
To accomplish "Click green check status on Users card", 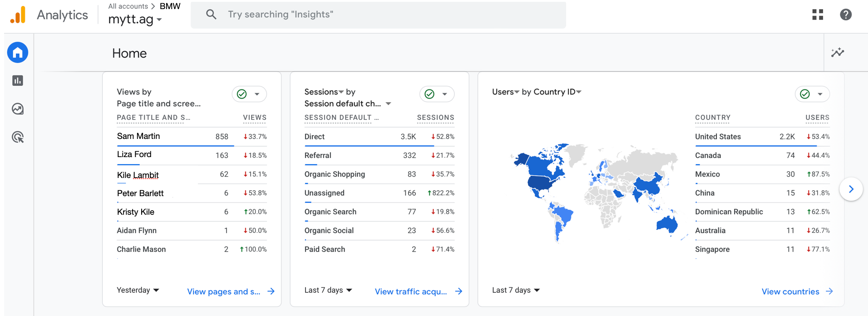I will click(x=805, y=94).
